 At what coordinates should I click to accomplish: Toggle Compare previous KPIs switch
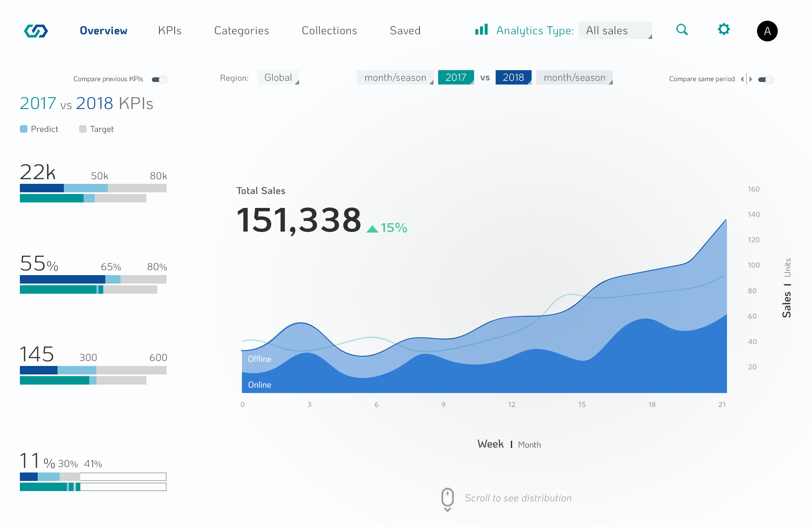coord(160,79)
